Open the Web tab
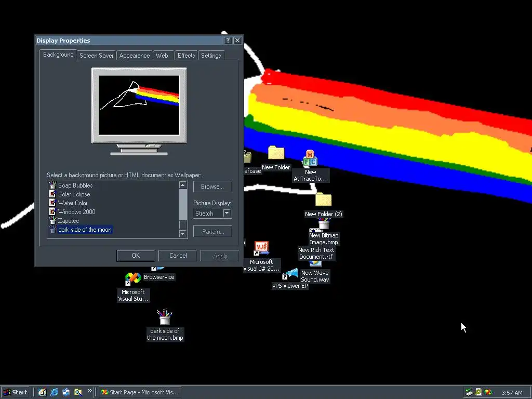Viewport: 532px width, 399px height. (x=162, y=55)
